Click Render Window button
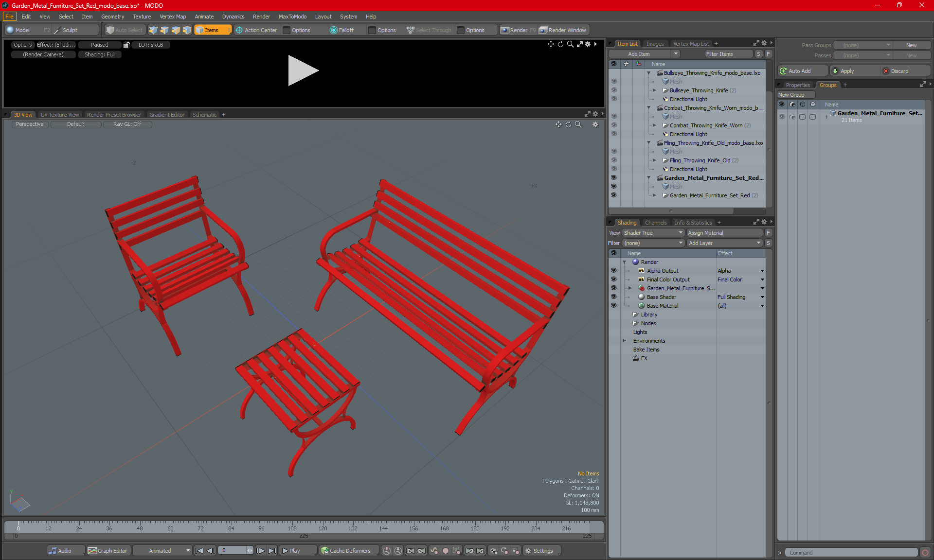The width and height of the screenshot is (934, 560). click(563, 30)
